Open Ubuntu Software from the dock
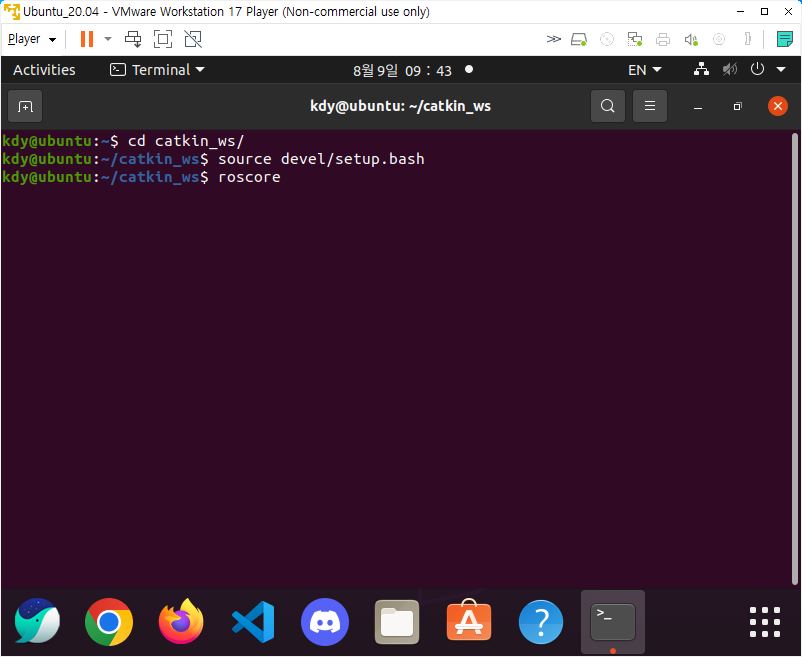 point(469,621)
